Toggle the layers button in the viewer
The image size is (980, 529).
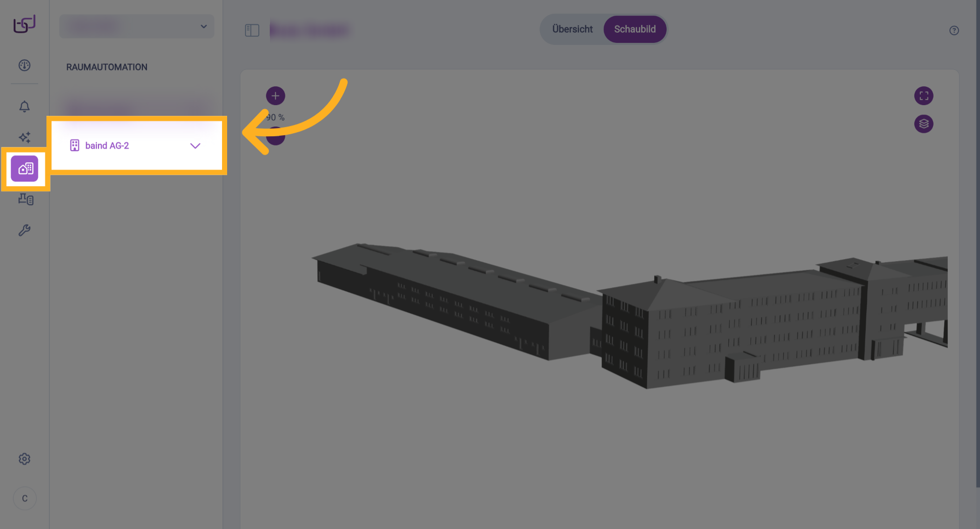(x=923, y=124)
